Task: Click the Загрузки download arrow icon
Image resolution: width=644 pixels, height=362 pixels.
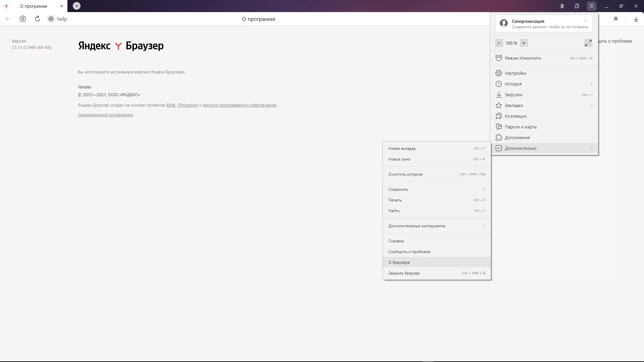Action: (x=499, y=95)
